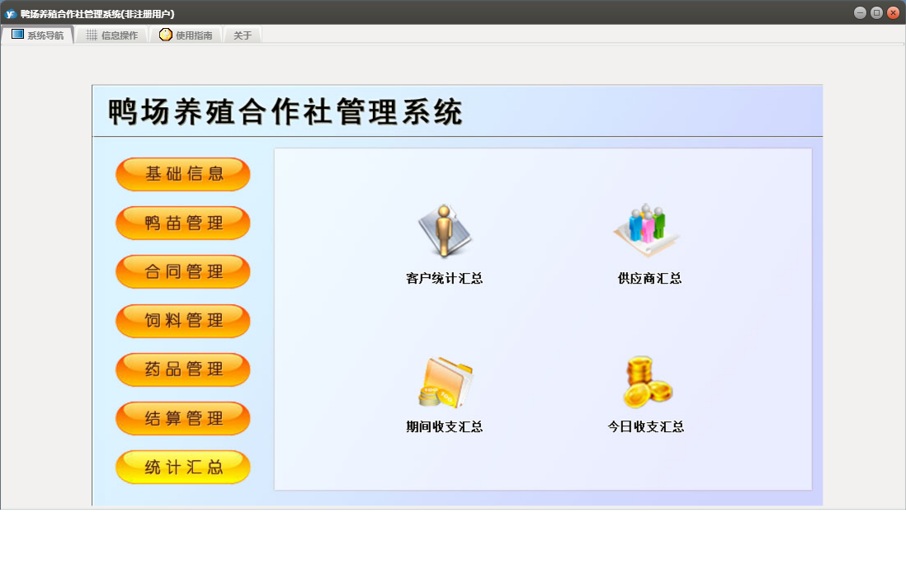Minimize the application window
The height and width of the screenshot is (588, 906).
(x=860, y=12)
